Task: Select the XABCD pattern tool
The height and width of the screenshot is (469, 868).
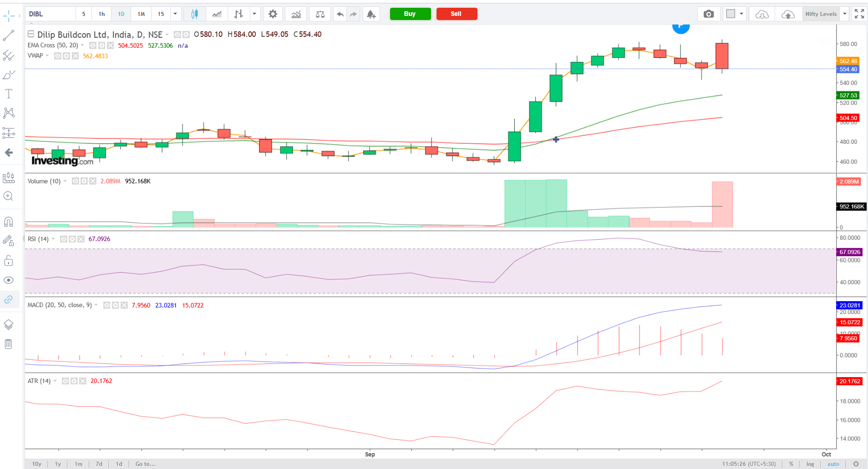Action: coord(9,113)
